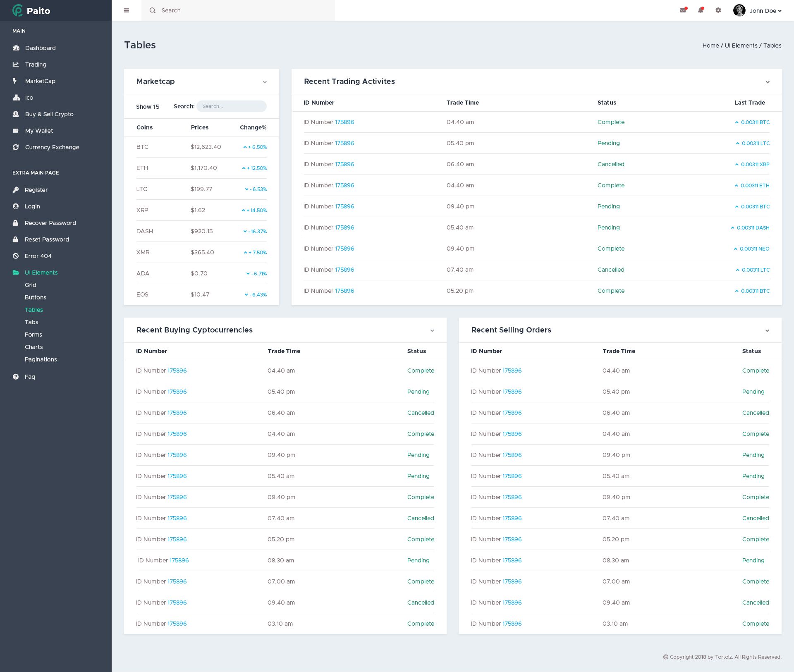
Task: Collapse the Marketcap card chevron
Action: tap(265, 82)
